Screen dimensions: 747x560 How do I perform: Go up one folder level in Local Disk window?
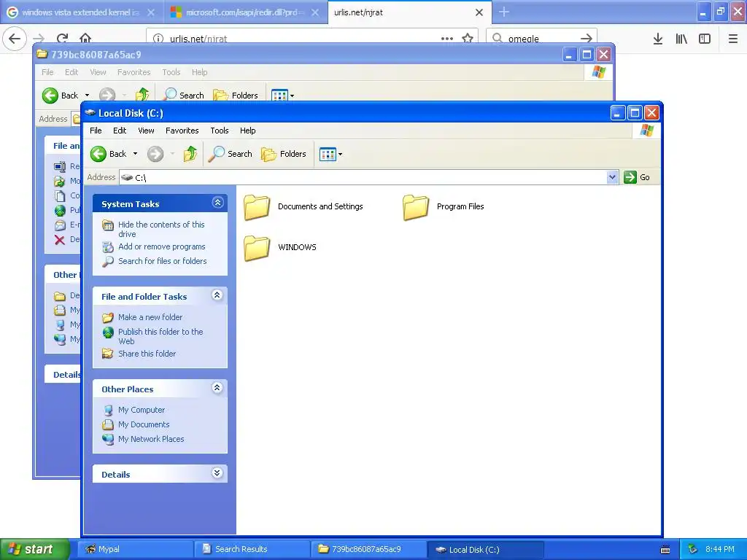(x=190, y=154)
